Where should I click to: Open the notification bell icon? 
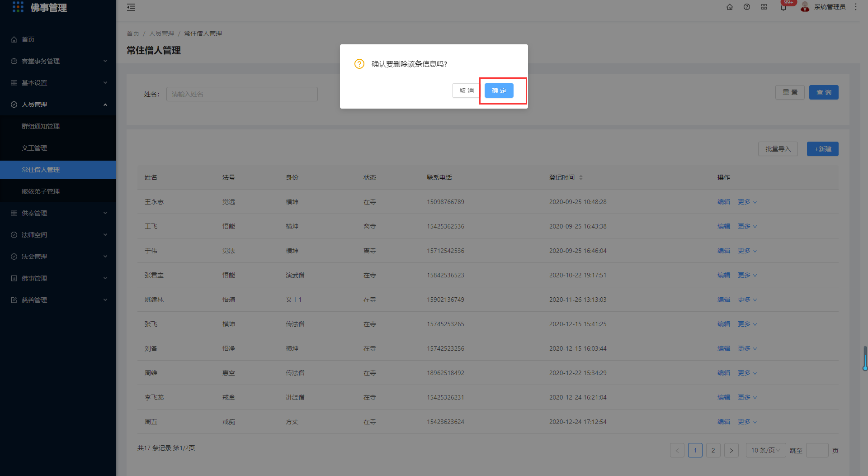click(x=783, y=7)
